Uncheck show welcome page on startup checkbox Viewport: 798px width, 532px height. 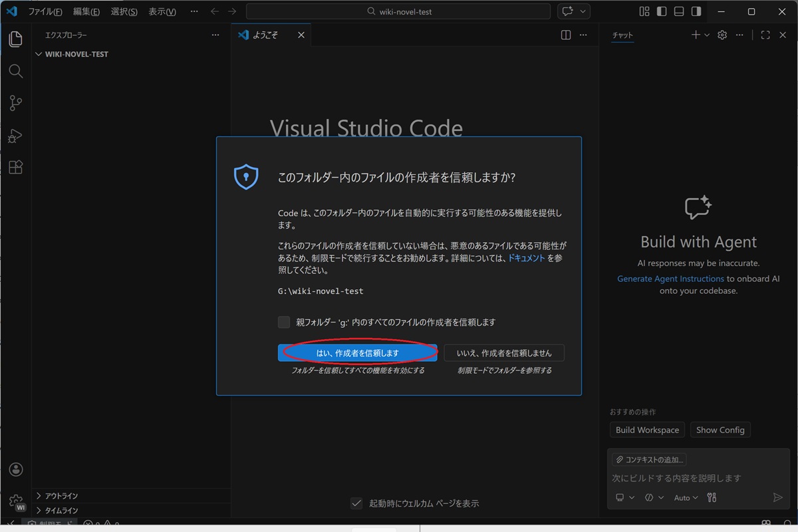coord(356,503)
